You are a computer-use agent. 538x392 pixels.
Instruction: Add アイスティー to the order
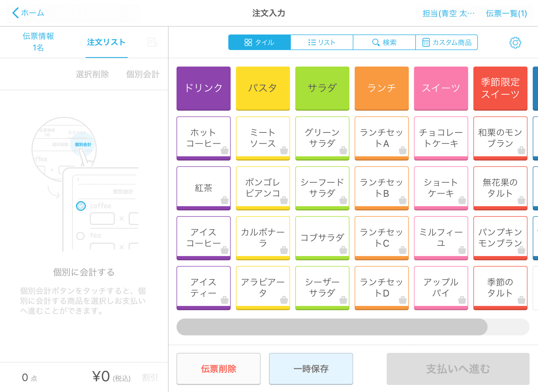(203, 288)
